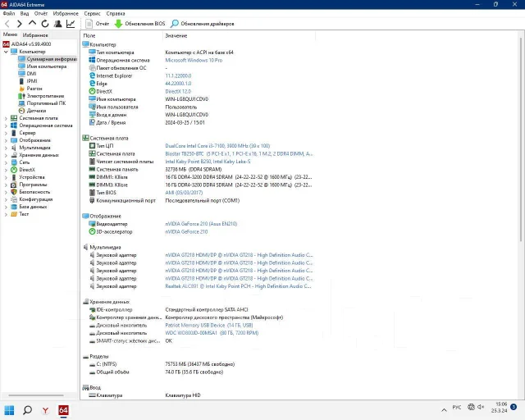The width and height of the screenshot is (525, 420).
Task: Click Обновления драйверов toolbar button
Action: pyautogui.click(x=203, y=24)
